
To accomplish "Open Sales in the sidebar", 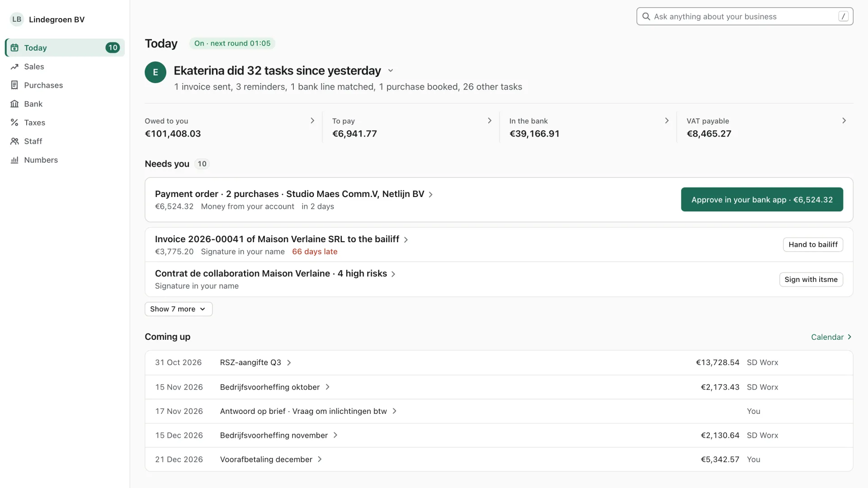I will (x=65, y=66).
